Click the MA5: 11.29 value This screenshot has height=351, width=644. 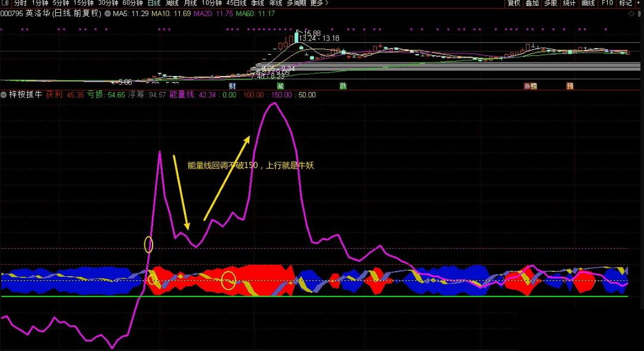pyautogui.click(x=131, y=14)
